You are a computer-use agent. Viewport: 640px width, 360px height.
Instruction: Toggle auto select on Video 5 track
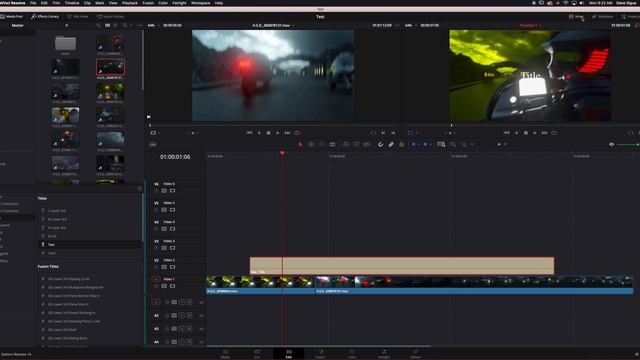tap(164, 210)
